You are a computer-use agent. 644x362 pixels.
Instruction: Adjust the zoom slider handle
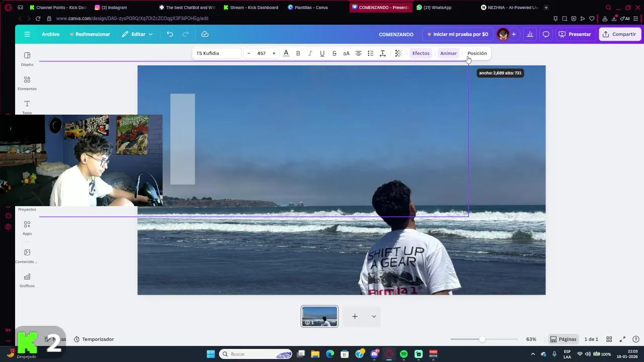(482, 339)
